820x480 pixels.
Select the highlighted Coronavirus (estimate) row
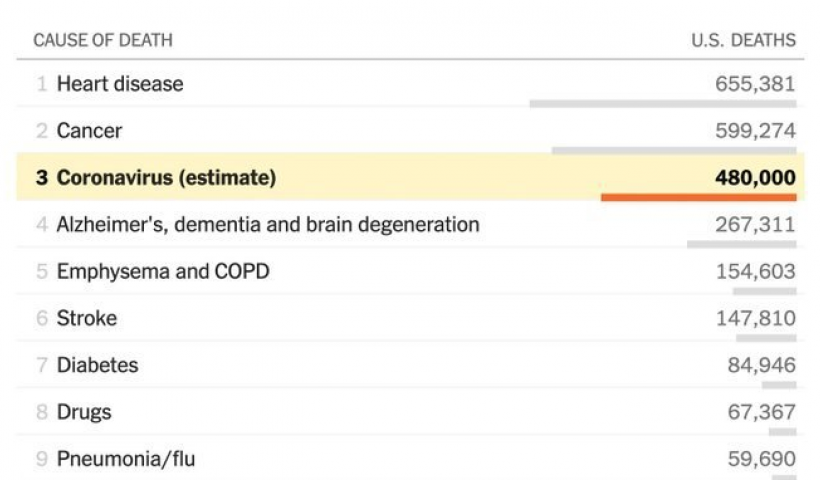click(x=166, y=178)
